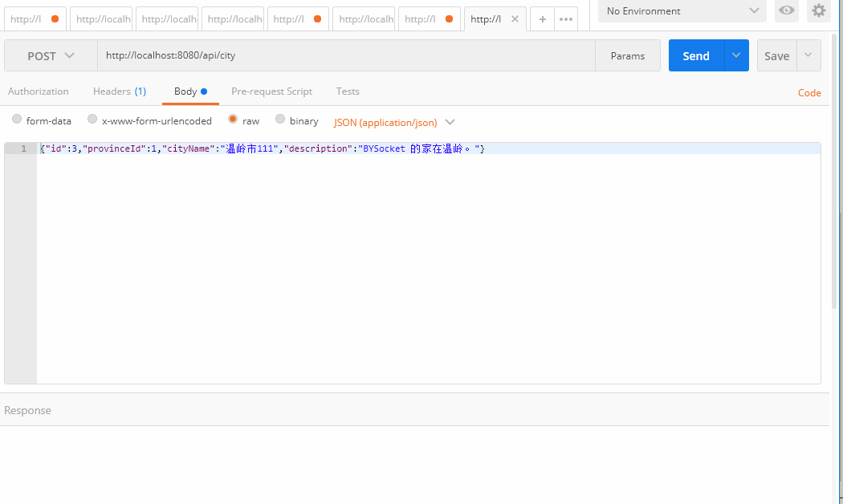Open the POST method dropdown
843x504 pixels.
51,56
